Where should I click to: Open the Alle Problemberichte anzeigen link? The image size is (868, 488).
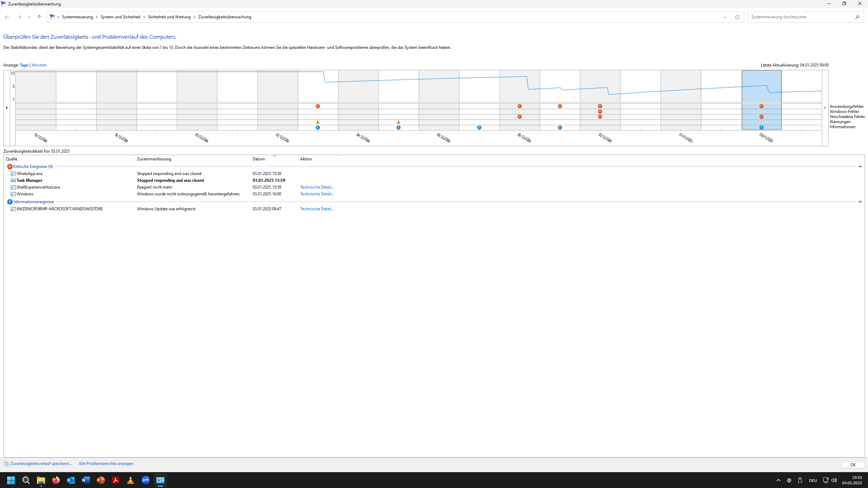[x=105, y=463]
